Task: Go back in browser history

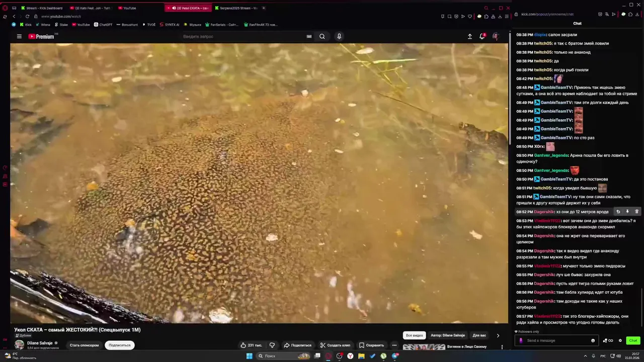Action: point(14,16)
